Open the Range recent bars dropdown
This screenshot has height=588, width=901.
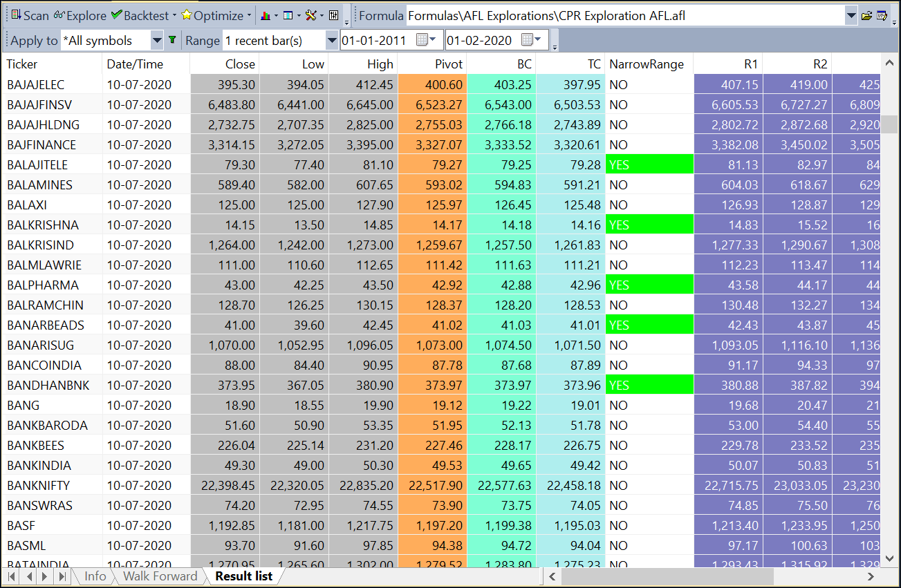(x=332, y=40)
